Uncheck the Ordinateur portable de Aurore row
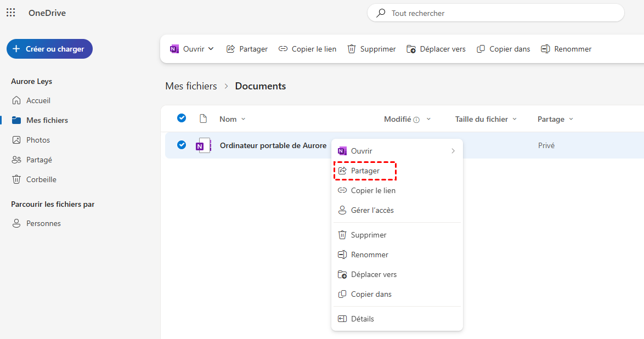The image size is (644, 339). point(182,145)
